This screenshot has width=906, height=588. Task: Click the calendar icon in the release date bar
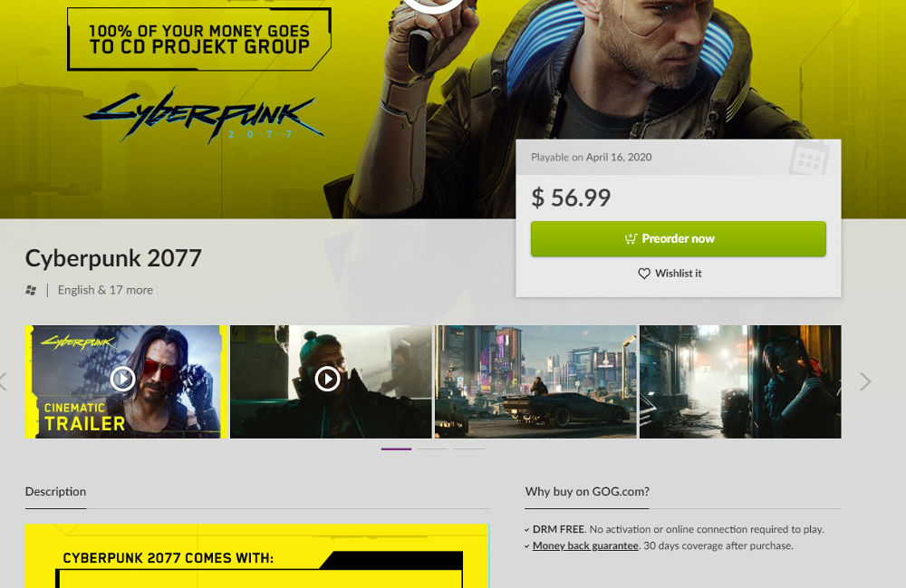click(809, 158)
